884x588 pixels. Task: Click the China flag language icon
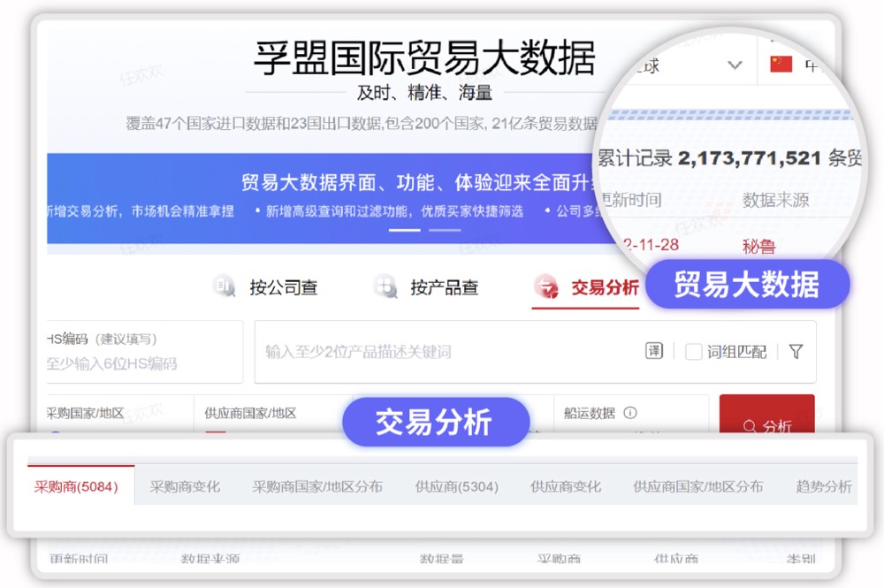[x=783, y=64]
